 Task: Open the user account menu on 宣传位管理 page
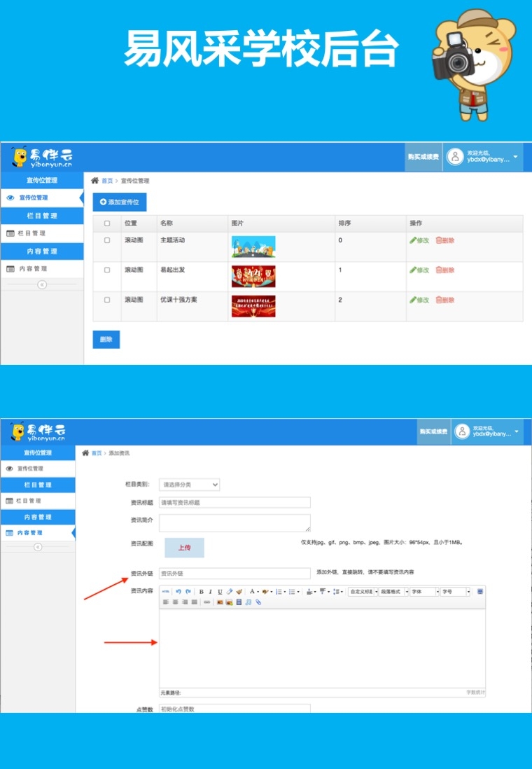(x=483, y=157)
